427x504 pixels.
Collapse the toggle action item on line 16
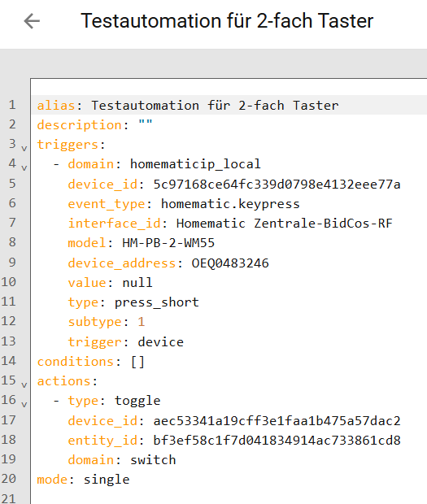pos(24,404)
